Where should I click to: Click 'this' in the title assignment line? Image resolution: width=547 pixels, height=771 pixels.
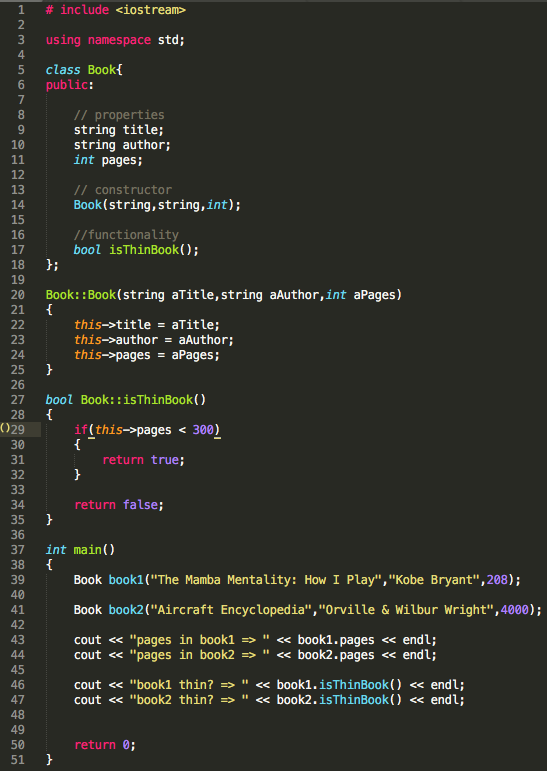click(x=88, y=325)
